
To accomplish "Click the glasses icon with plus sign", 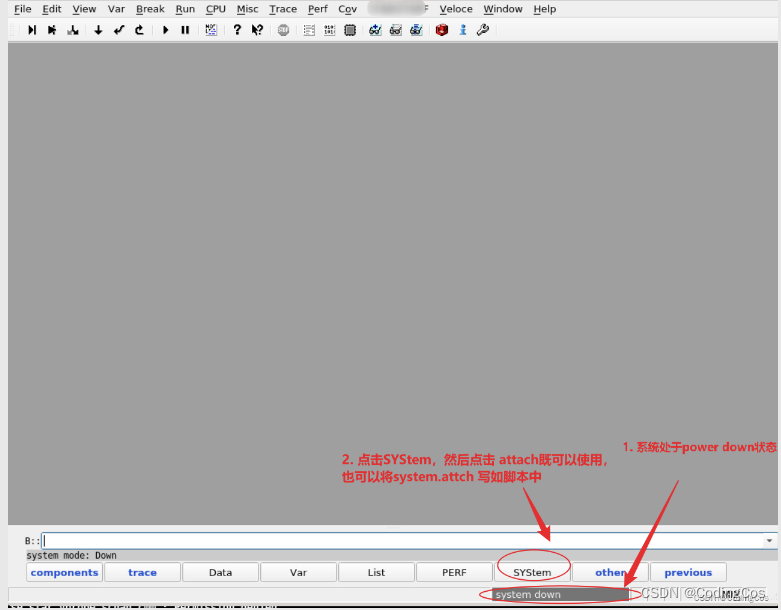I will click(x=375, y=30).
